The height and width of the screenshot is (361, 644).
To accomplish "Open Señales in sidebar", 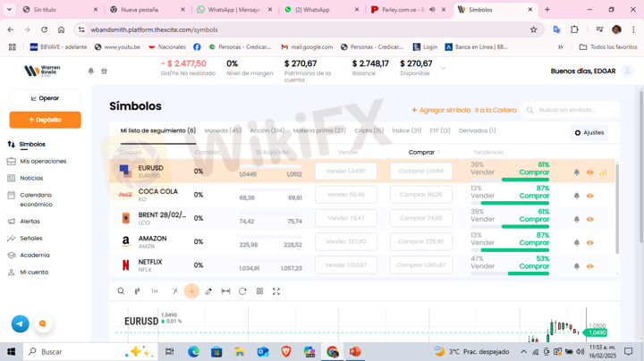I will click(x=25, y=238).
